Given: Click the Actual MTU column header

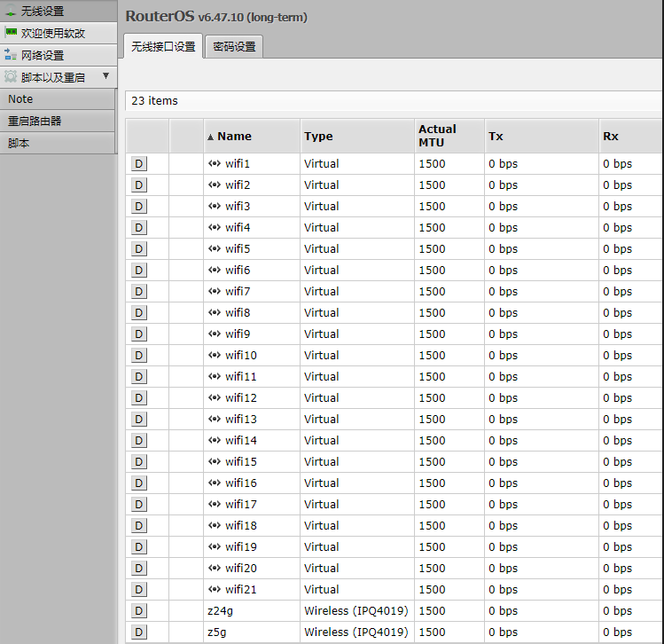Looking at the screenshot, I should [437, 136].
